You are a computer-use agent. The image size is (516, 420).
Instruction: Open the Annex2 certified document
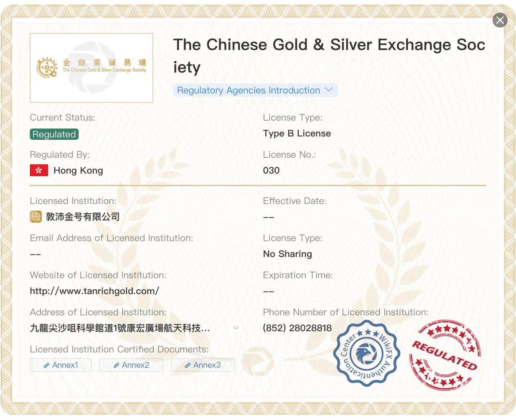131,365
